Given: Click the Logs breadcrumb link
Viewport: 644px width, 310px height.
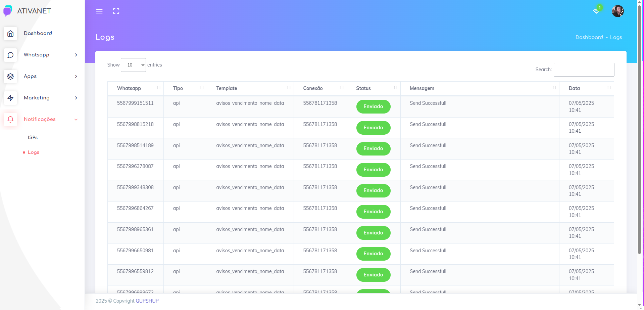Looking at the screenshot, I should pyautogui.click(x=616, y=37).
